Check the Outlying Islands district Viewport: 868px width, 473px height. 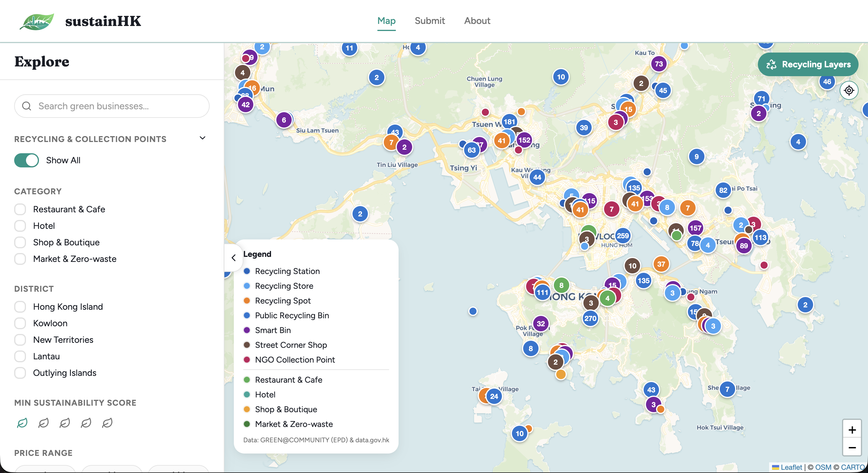pos(20,372)
